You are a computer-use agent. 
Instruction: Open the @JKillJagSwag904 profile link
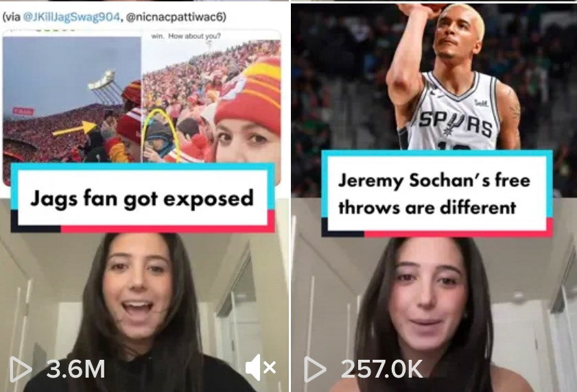click(71, 17)
